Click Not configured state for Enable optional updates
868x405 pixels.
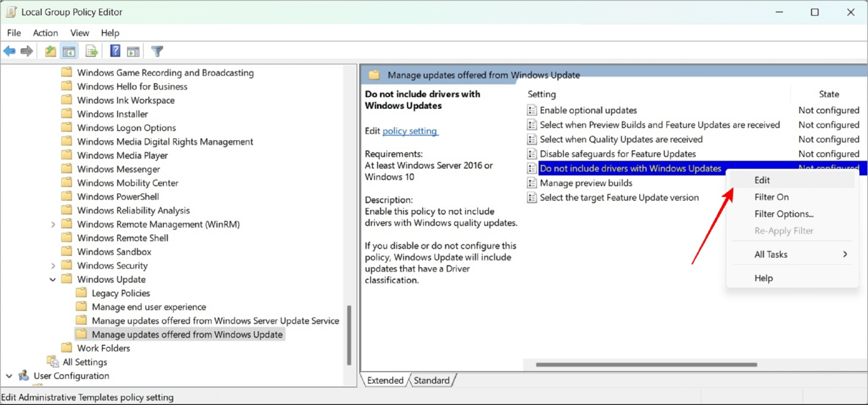click(x=829, y=110)
